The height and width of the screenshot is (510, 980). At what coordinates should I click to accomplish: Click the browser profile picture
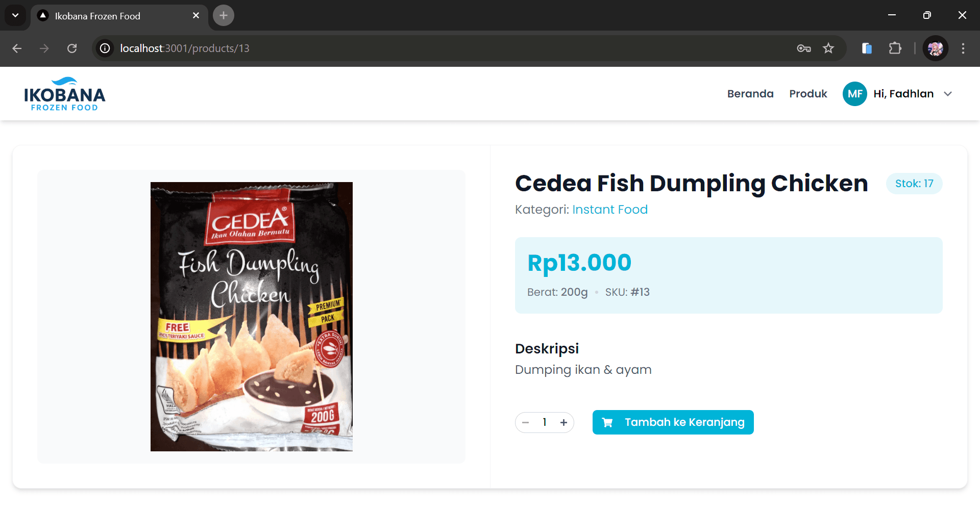pyautogui.click(x=935, y=48)
